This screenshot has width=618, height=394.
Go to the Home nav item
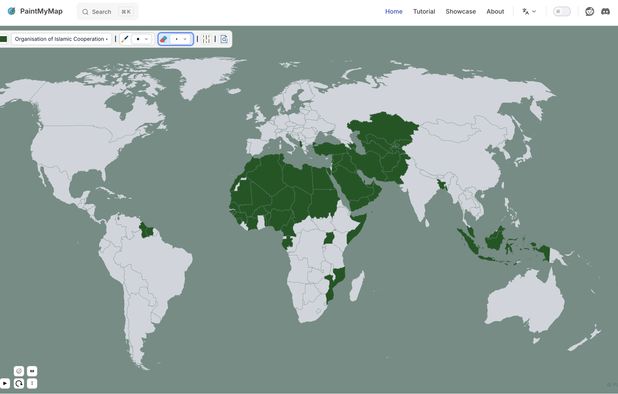(x=393, y=11)
